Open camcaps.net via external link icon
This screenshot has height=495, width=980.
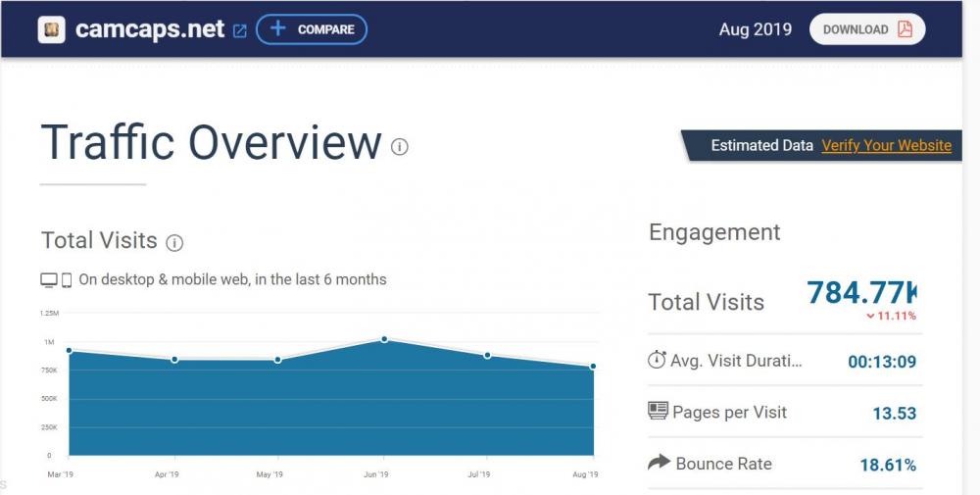pyautogui.click(x=240, y=30)
